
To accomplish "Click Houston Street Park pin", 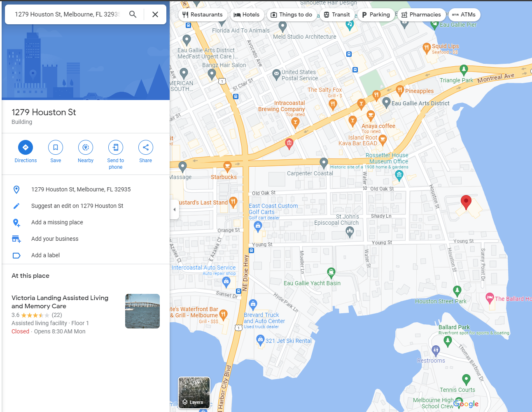I will point(457,291).
